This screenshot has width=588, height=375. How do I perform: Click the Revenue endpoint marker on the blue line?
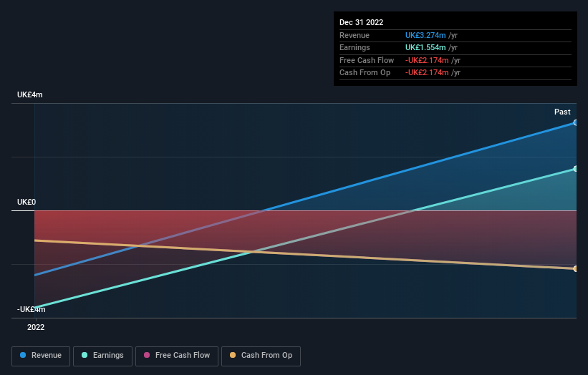576,122
